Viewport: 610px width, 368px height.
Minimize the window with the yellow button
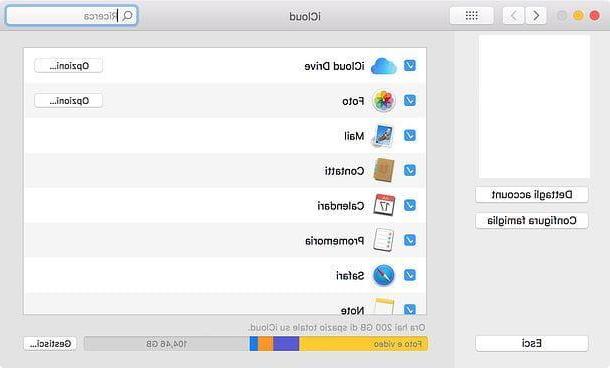coord(578,16)
